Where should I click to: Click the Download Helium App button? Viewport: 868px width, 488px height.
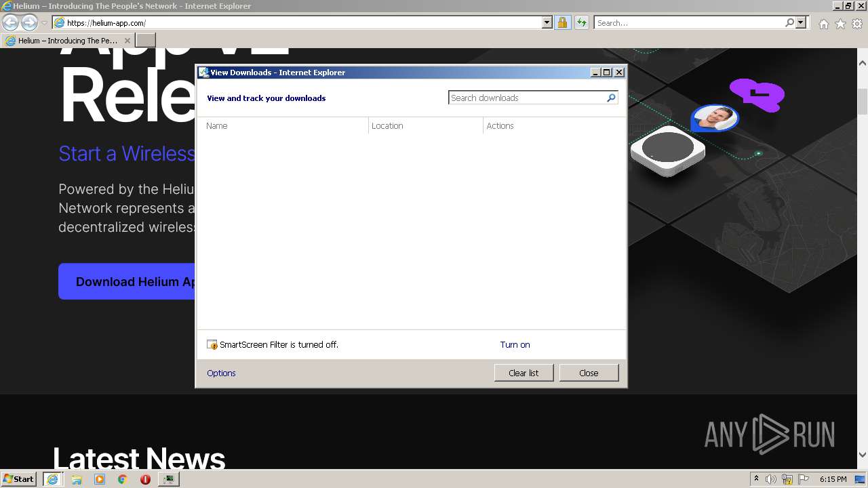pyautogui.click(x=127, y=281)
